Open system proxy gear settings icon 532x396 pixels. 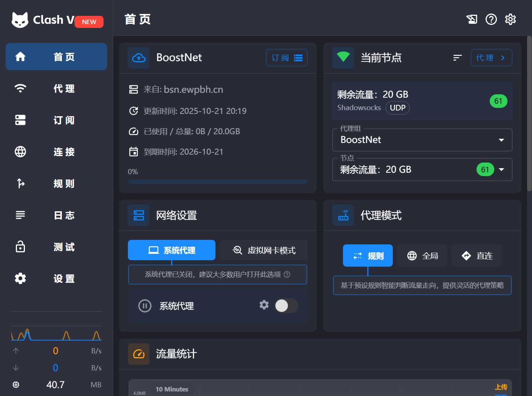tap(264, 305)
